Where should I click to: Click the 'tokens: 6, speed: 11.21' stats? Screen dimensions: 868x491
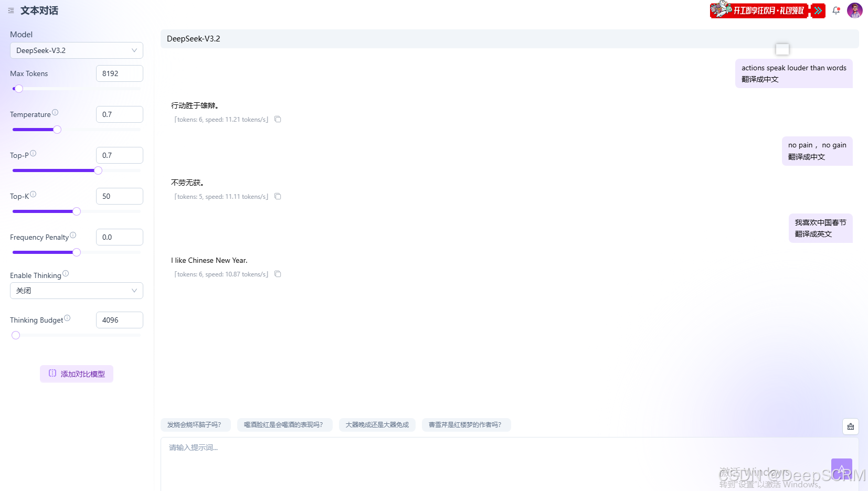coord(221,120)
